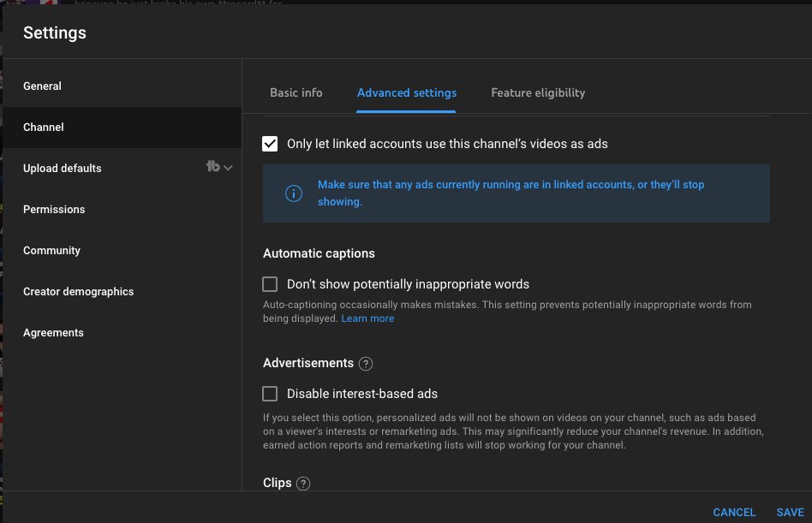The image size is (812, 523).
Task: Save the settings changes
Action: point(790,512)
